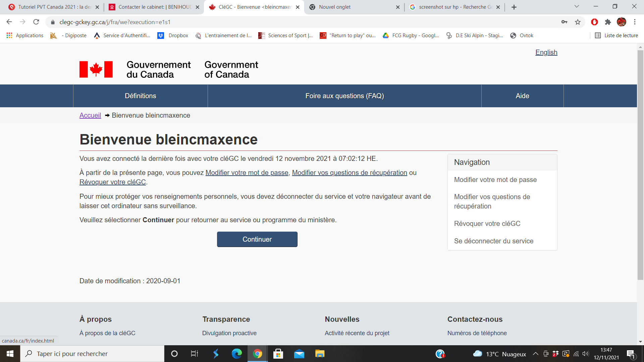Open Liste de lecture panel
Image resolution: width=644 pixels, height=362 pixels.
click(616, 36)
